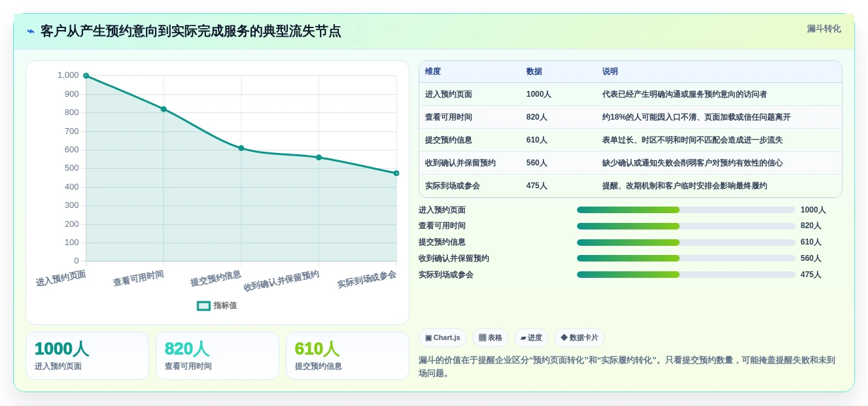This screenshot has height=406, width=868.
Task: Select table cell 收到确认并保留预约
Action: point(460,163)
